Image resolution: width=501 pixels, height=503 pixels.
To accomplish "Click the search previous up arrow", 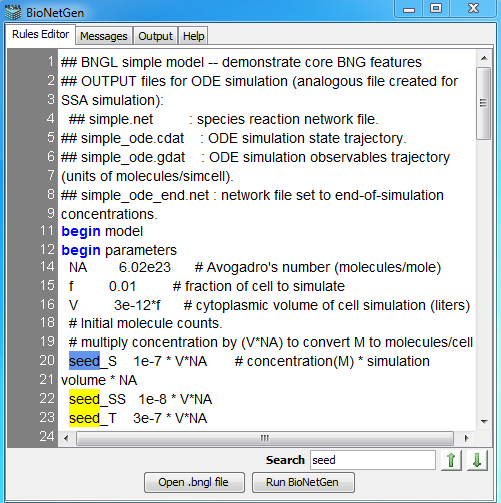I will tap(451, 460).
